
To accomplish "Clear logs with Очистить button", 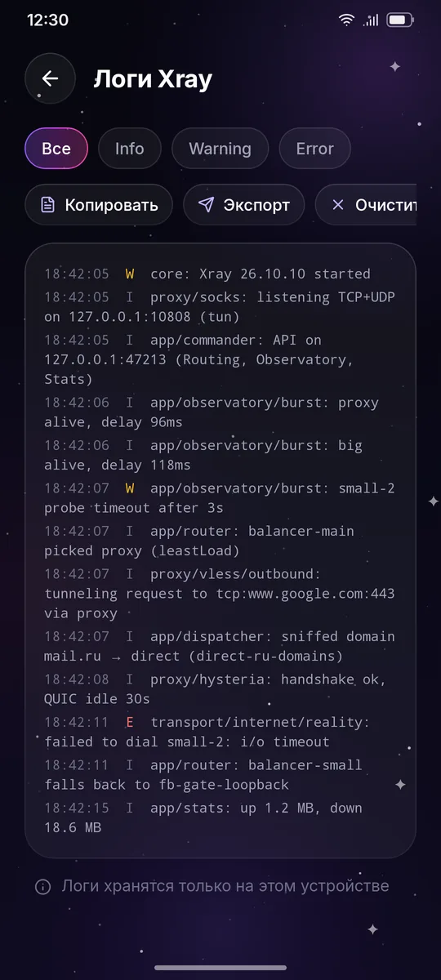I will click(x=366, y=204).
